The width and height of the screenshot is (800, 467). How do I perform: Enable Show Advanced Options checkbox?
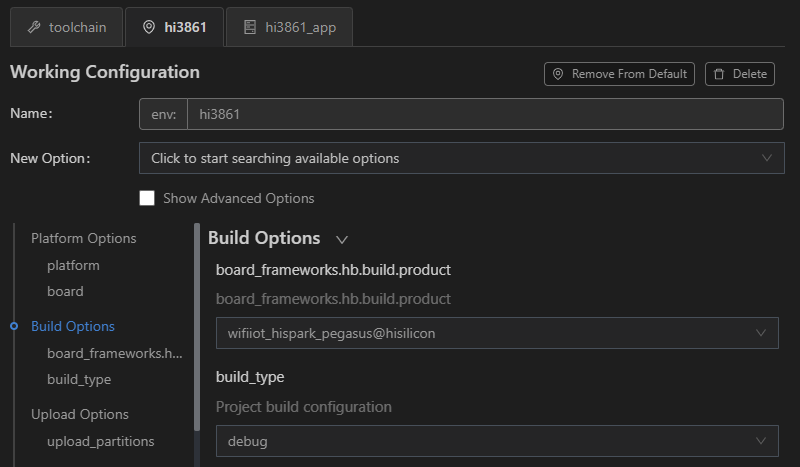(147, 198)
